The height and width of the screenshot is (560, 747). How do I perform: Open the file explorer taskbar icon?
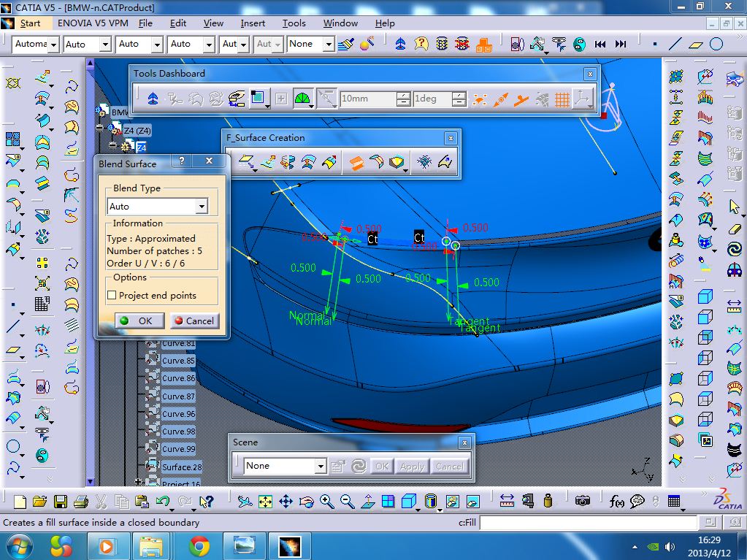click(x=150, y=545)
